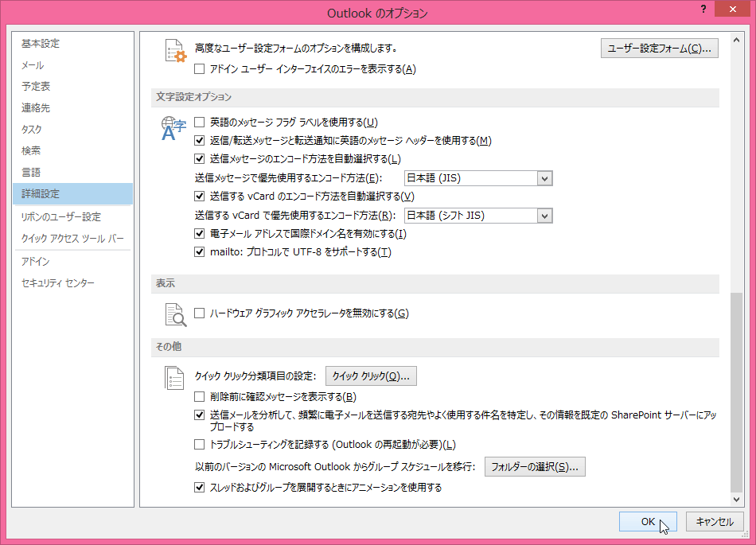Screen dimensions: 756x545
Task: Click the scrollbar up arrow
Action: tap(736, 41)
